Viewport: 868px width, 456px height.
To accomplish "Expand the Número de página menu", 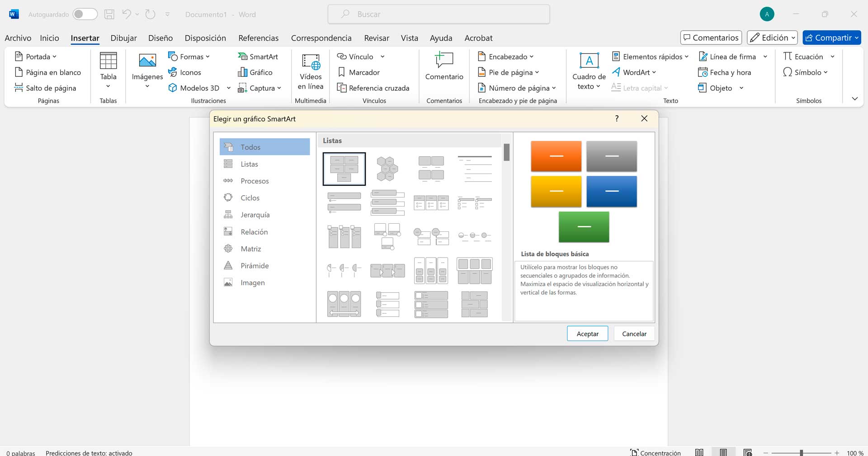I will click(x=554, y=88).
